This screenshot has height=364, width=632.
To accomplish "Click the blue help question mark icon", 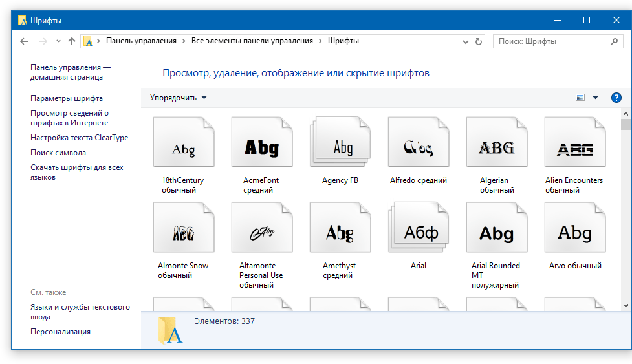I will click(616, 98).
